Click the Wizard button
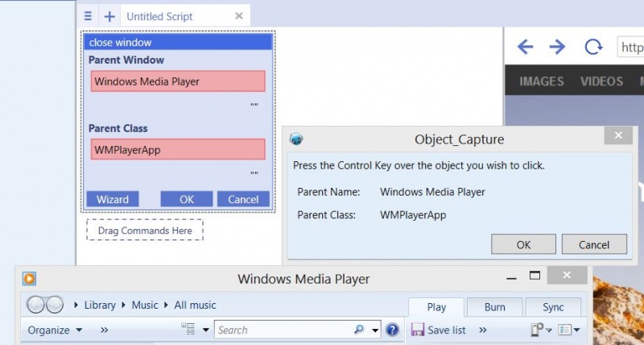 click(x=113, y=199)
